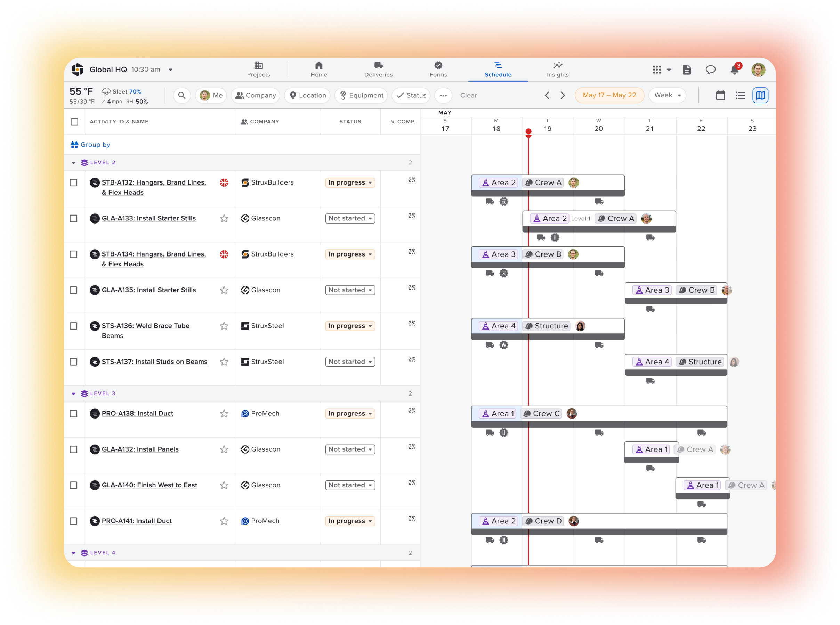Open the Insights tab

pos(557,70)
